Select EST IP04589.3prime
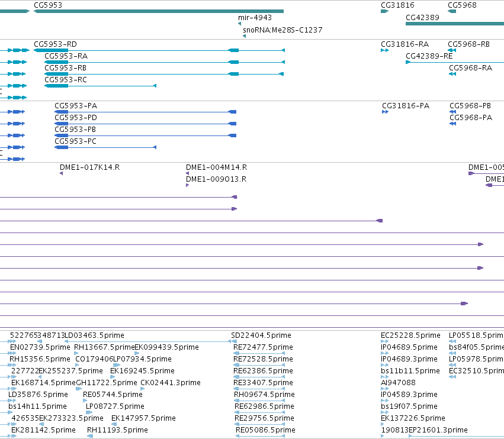The image size is (504, 439). (x=409, y=395)
